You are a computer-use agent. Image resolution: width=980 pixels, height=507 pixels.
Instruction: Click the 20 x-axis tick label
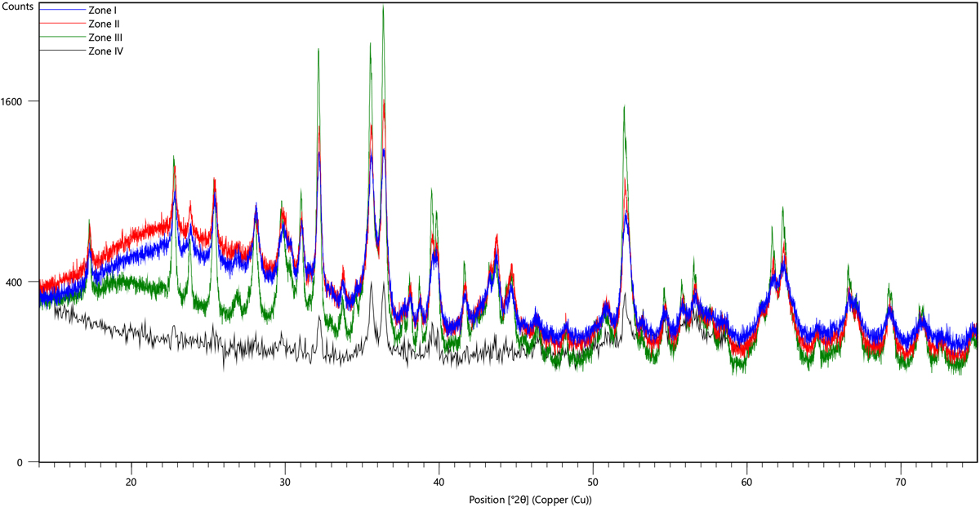click(131, 481)
